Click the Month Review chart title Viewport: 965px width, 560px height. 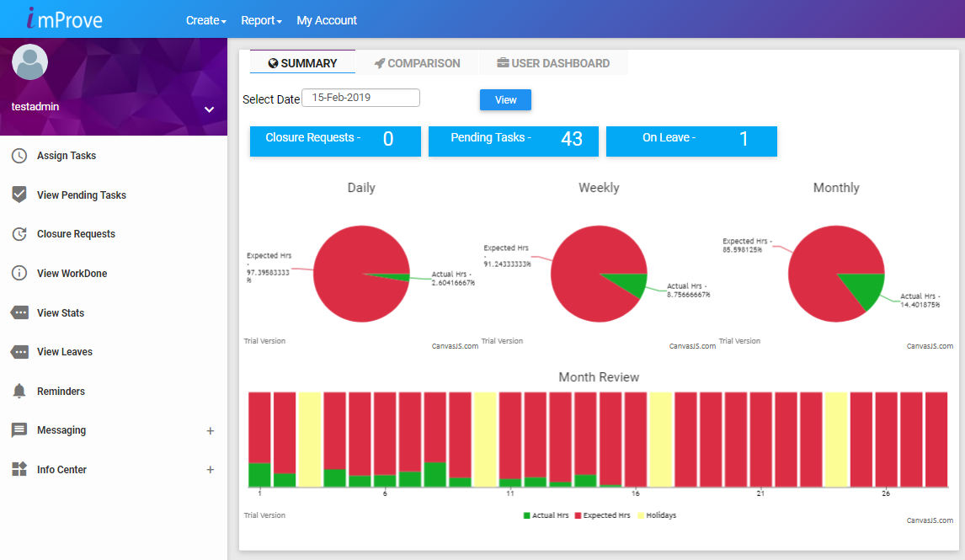pos(599,377)
